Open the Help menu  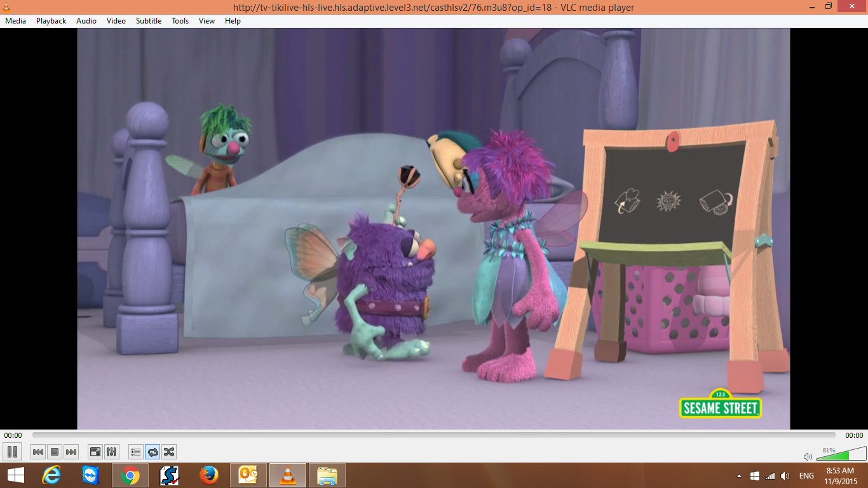(233, 21)
